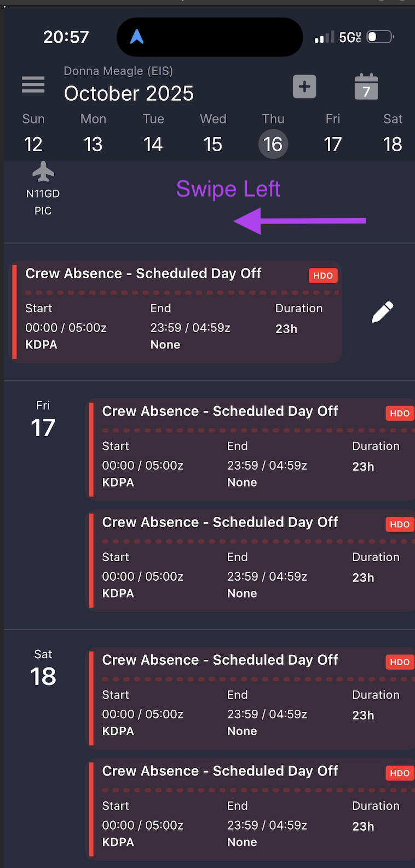The height and width of the screenshot is (868, 415).
Task: Tap the Donna Meagle (EIS) crew name
Action: (x=118, y=71)
